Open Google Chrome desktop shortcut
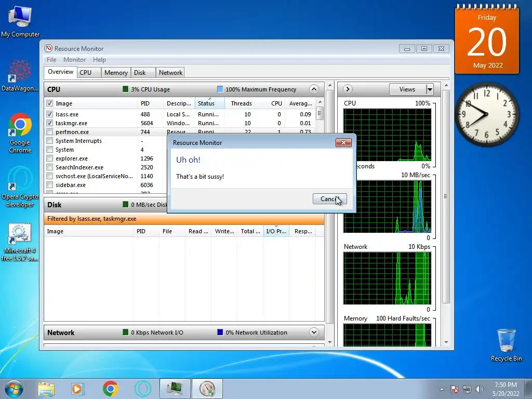The width and height of the screenshot is (532, 399). [20, 133]
